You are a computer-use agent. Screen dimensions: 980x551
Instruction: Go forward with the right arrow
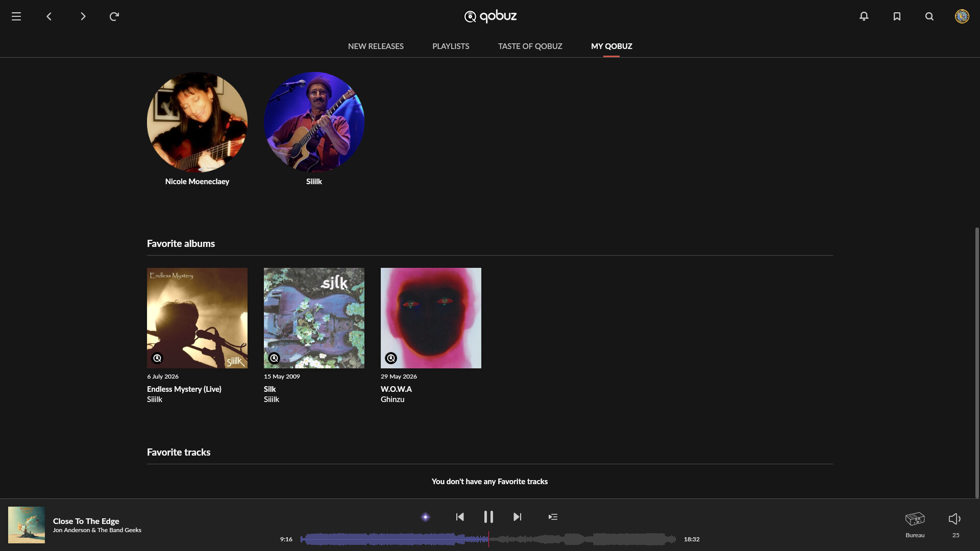pos(83,16)
